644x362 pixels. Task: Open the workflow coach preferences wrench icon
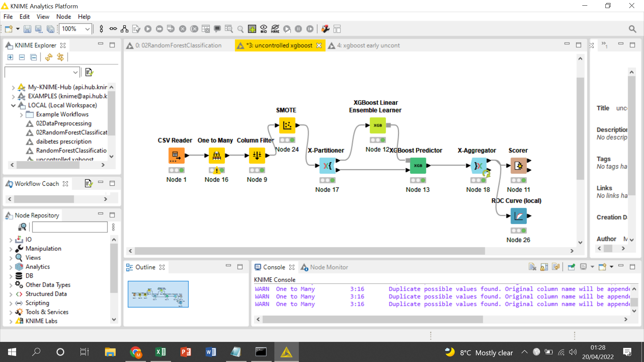coord(325,29)
